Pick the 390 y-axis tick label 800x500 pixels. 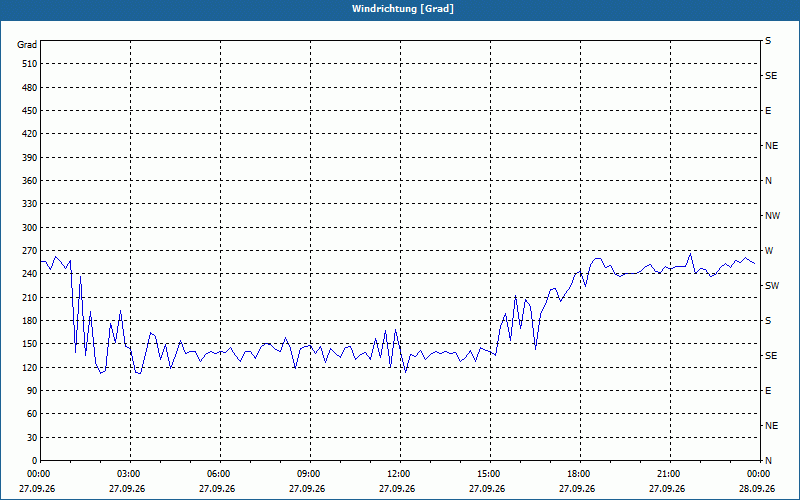[30, 158]
